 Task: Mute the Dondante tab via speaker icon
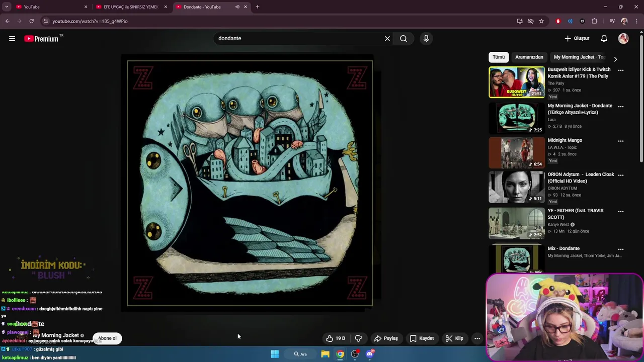(x=237, y=7)
